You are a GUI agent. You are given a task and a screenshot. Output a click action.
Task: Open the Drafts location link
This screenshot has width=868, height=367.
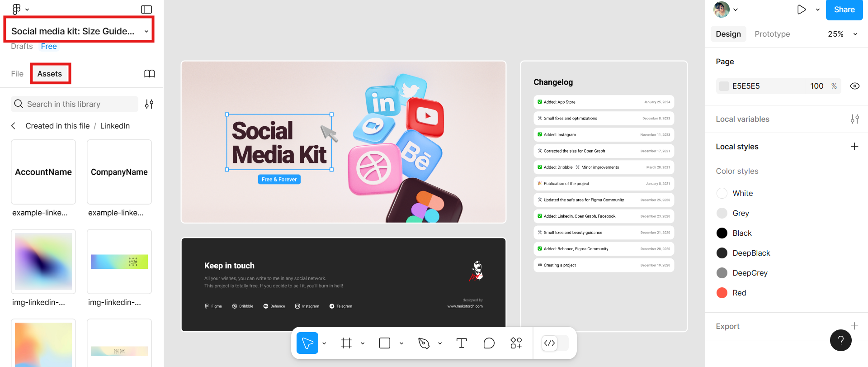coord(22,46)
